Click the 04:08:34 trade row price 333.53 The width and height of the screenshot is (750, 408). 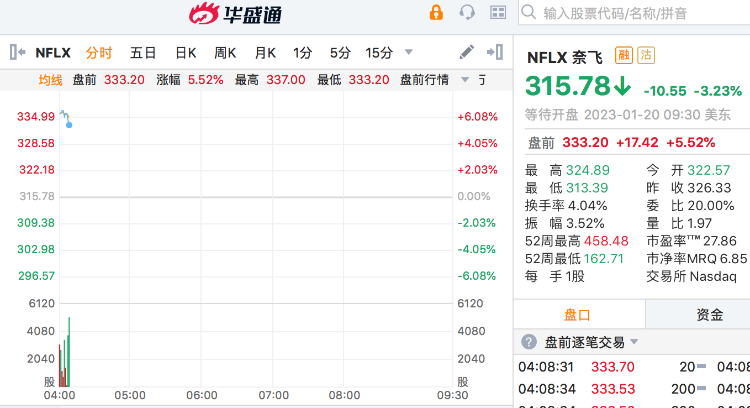pyautogui.click(x=613, y=389)
